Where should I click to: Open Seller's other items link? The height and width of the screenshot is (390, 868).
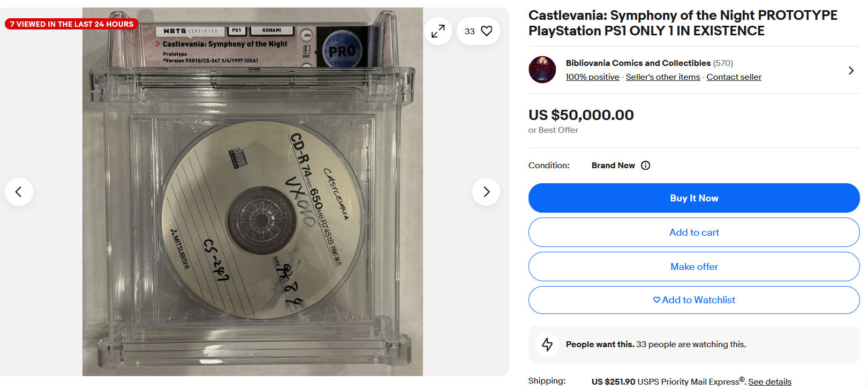point(663,77)
